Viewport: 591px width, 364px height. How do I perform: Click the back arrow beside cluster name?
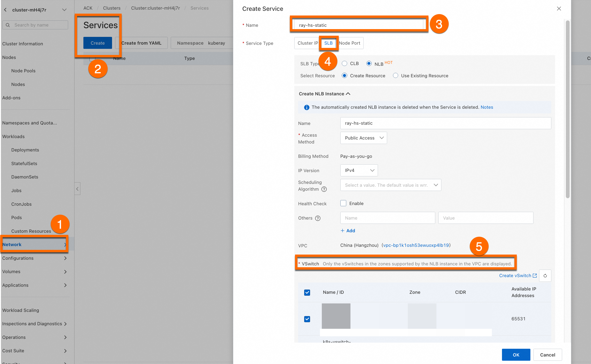(6, 10)
